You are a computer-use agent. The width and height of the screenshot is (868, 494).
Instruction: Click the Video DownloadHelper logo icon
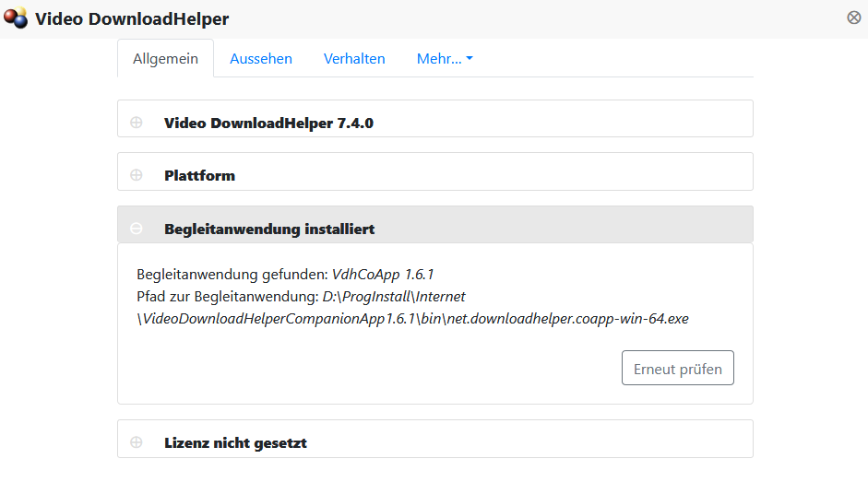pyautogui.click(x=16, y=18)
